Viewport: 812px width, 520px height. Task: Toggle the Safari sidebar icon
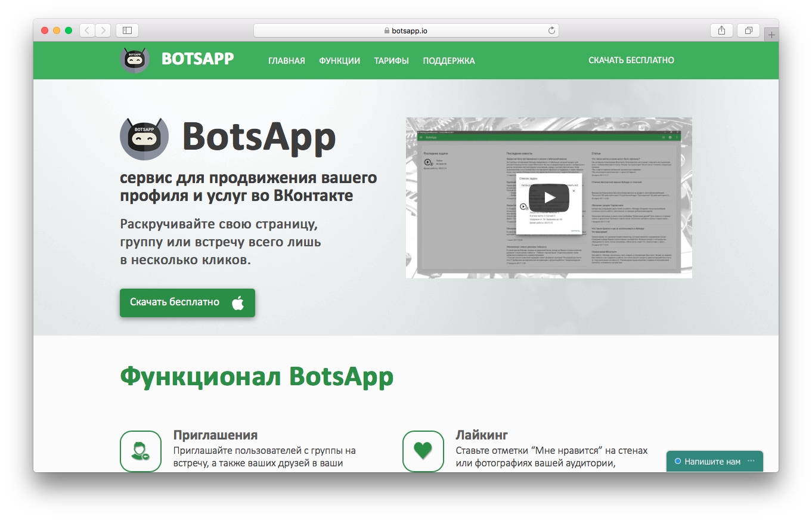pos(127,30)
